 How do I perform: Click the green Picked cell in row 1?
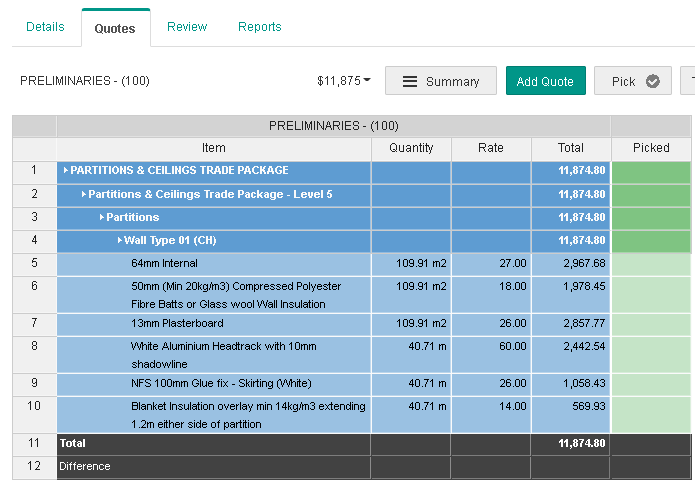651,171
